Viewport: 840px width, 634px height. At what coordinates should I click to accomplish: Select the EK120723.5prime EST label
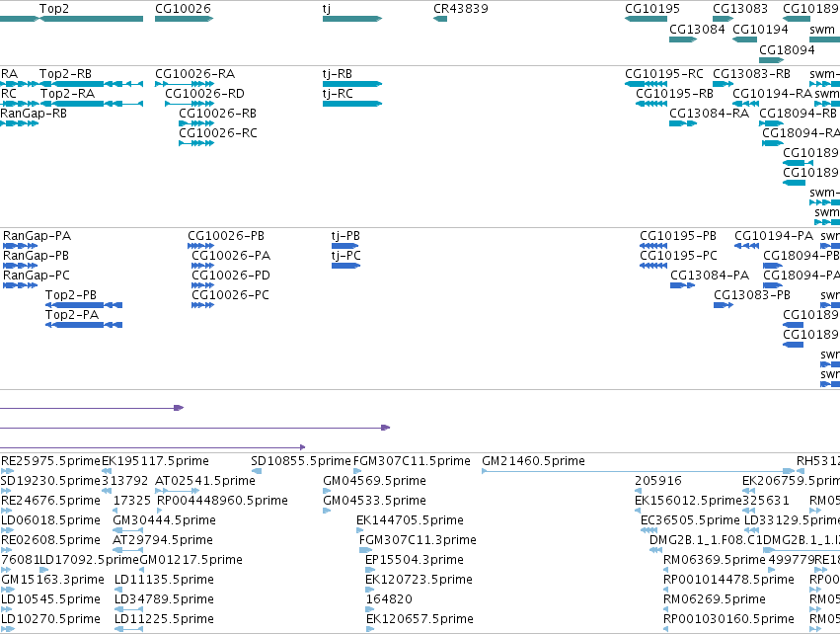point(419,580)
